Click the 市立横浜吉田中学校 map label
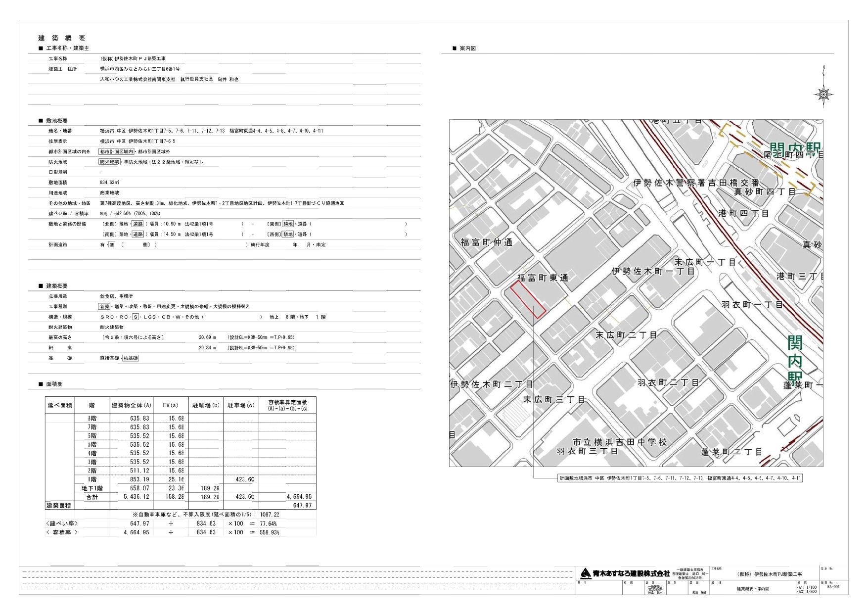The width and height of the screenshot is (868, 614). [620, 442]
